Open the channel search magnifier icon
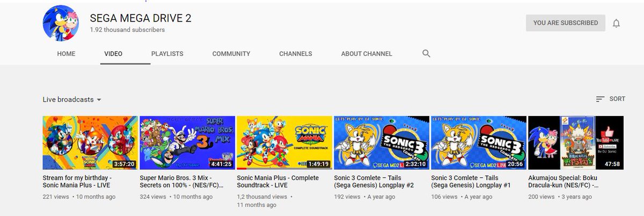 426,54
